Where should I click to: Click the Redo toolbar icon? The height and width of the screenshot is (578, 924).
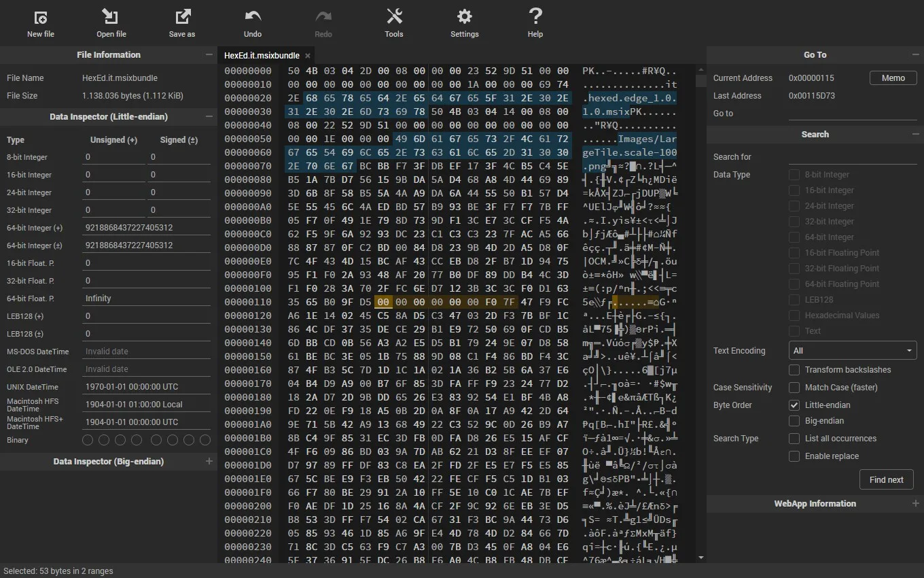tap(323, 17)
